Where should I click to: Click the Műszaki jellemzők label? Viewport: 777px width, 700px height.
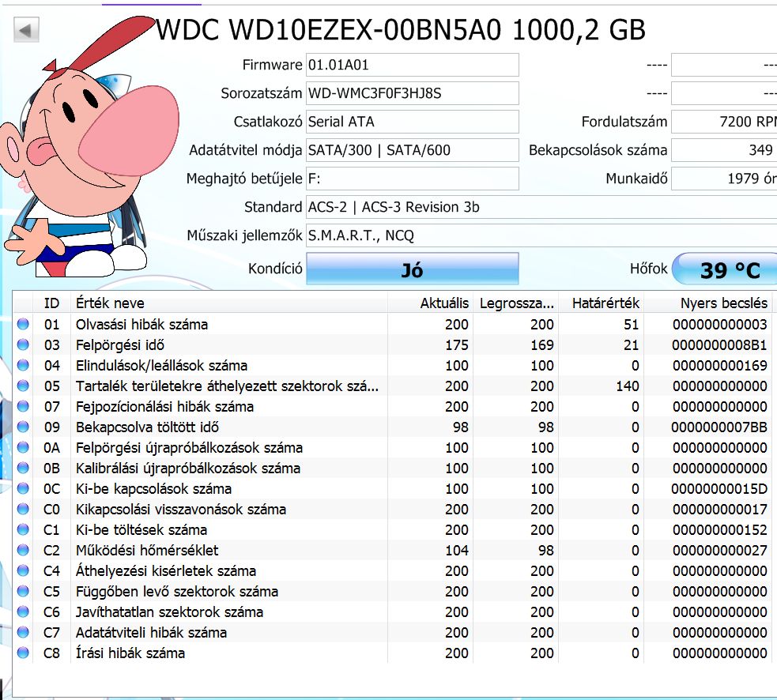244,235
